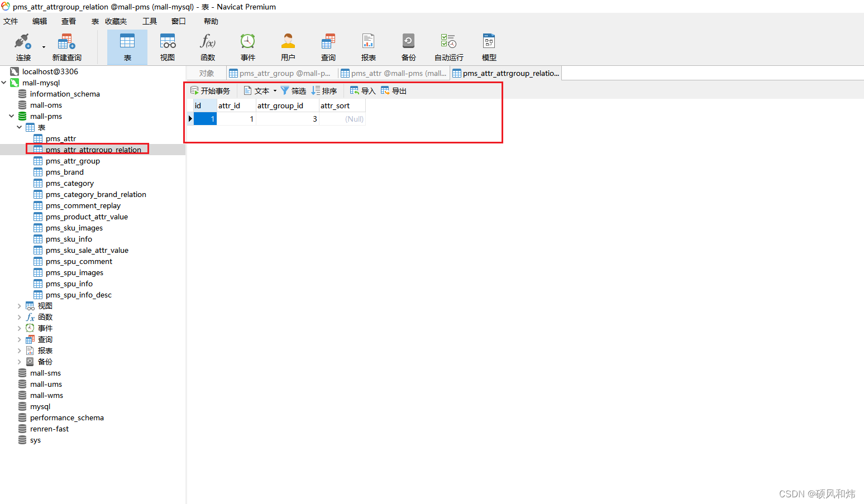Image resolution: width=864 pixels, height=504 pixels.
Task: Select pms_attr_attrgroup_relation in the tree
Action: [x=93, y=150]
